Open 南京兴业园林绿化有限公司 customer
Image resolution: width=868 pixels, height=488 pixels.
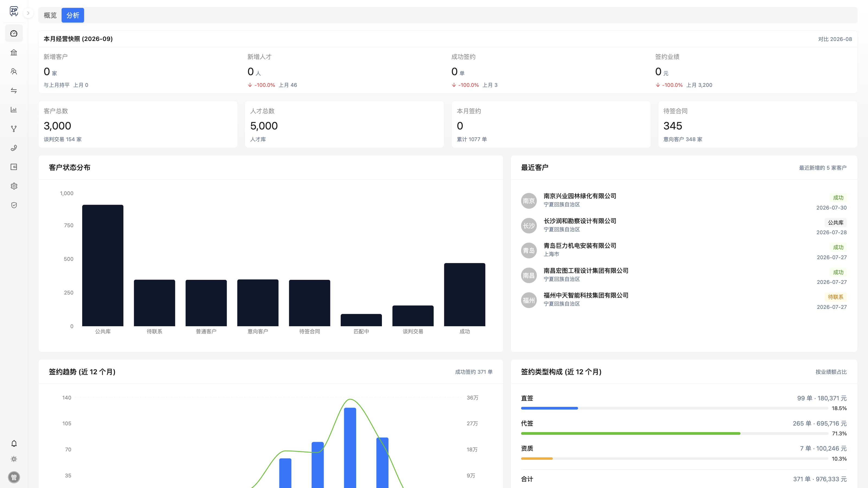pos(580,196)
